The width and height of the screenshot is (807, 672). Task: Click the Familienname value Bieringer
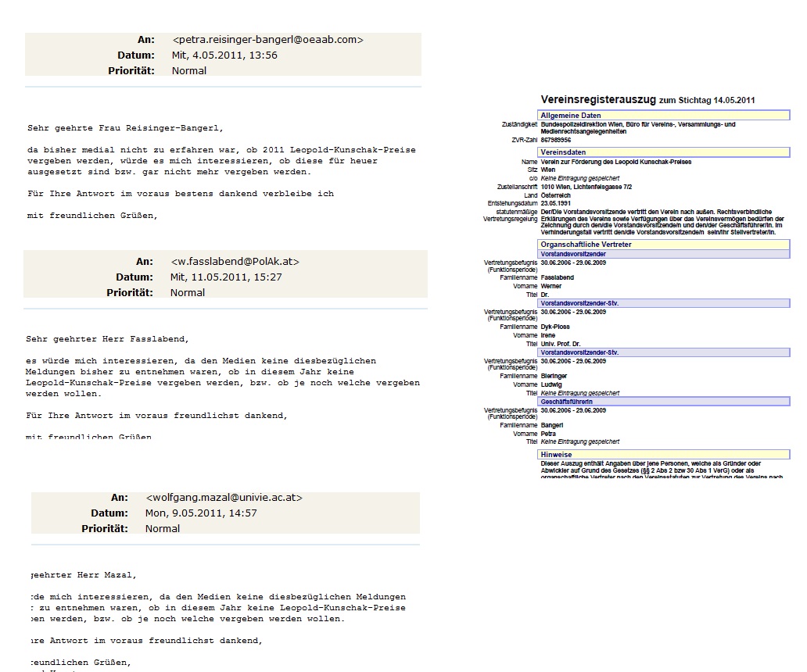[554, 376]
